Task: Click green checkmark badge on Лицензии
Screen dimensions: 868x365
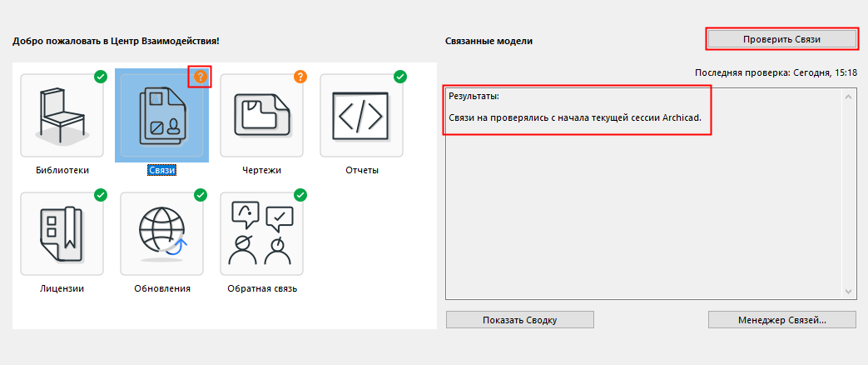Action: pos(101,195)
